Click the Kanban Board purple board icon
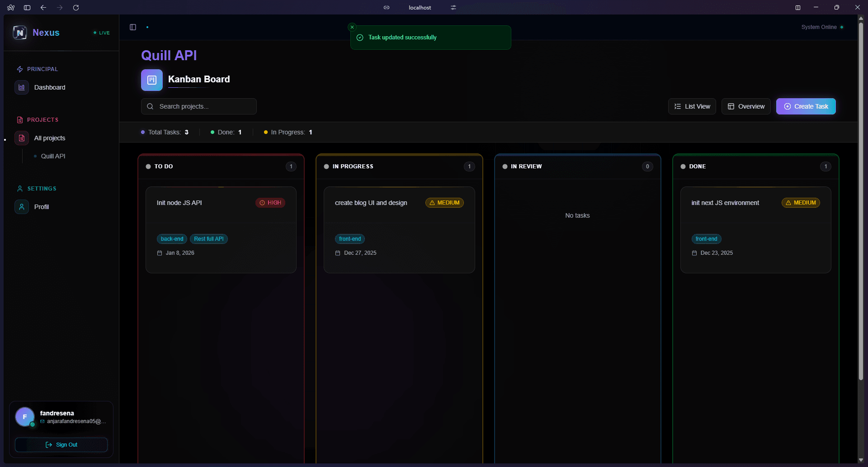The image size is (868, 467). [x=151, y=80]
